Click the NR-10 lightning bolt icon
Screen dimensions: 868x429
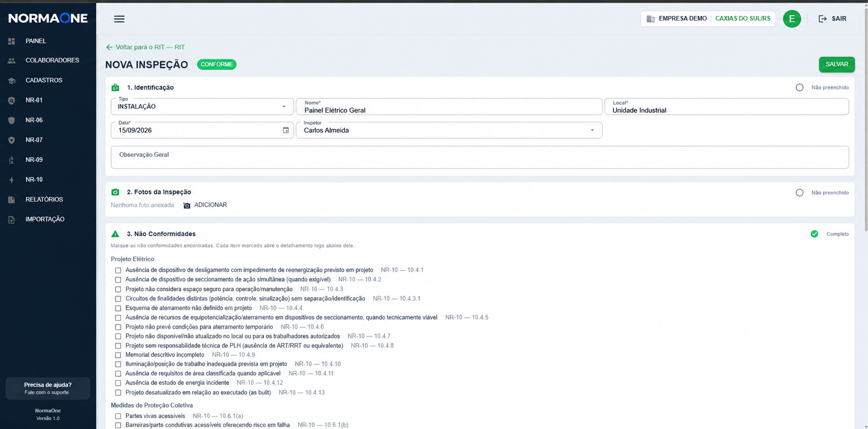[x=12, y=180]
